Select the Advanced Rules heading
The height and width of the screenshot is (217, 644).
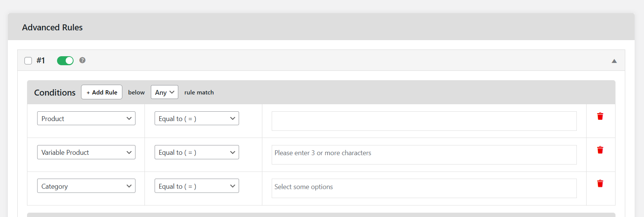click(52, 27)
